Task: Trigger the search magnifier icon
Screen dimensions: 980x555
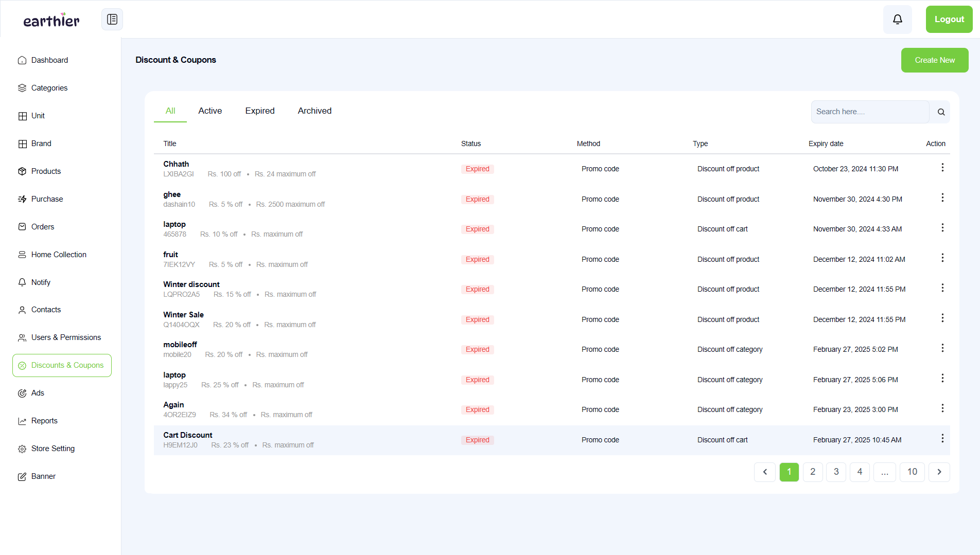Action: [x=940, y=112]
